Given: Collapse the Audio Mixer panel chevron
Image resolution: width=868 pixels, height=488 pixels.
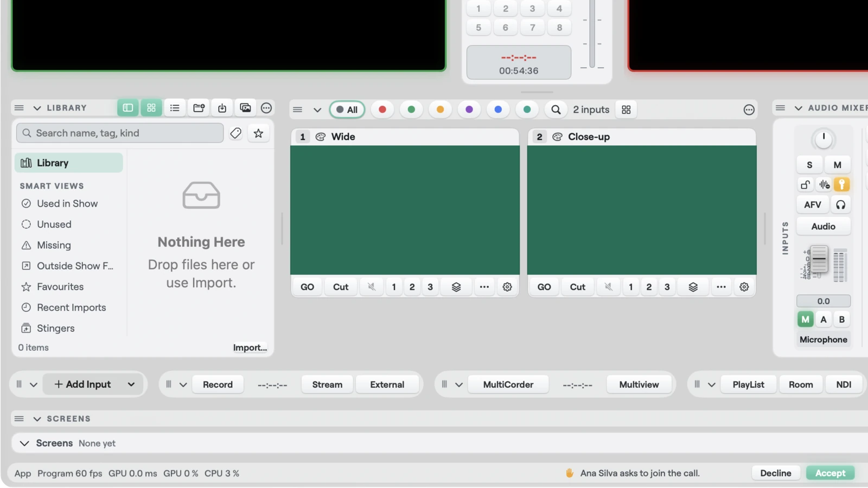Looking at the screenshot, I should [x=799, y=108].
